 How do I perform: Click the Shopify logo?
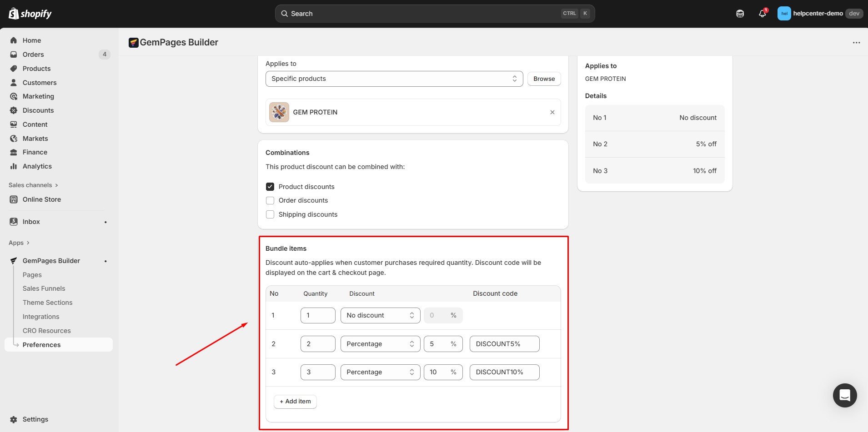tap(30, 14)
